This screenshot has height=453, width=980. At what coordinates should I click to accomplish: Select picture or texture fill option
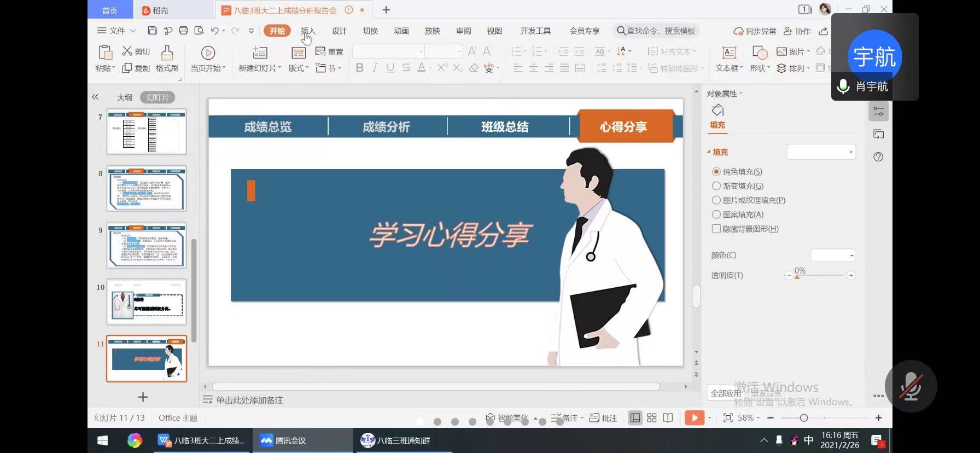(716, 200)
